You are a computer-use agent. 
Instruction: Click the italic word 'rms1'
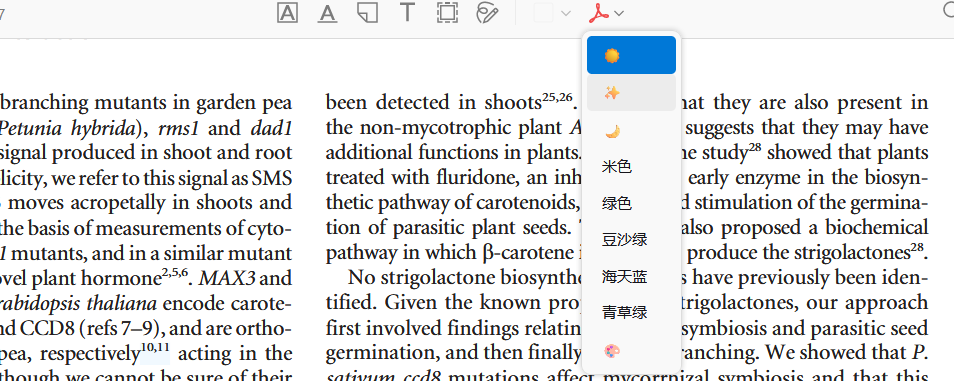[x=179, y=128]
